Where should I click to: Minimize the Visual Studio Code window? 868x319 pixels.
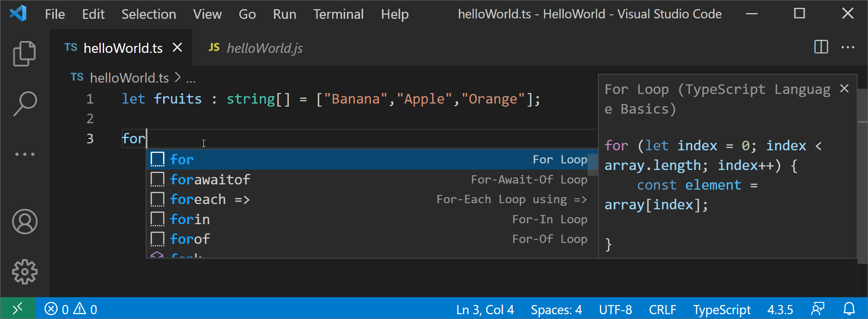click(752, 14)
